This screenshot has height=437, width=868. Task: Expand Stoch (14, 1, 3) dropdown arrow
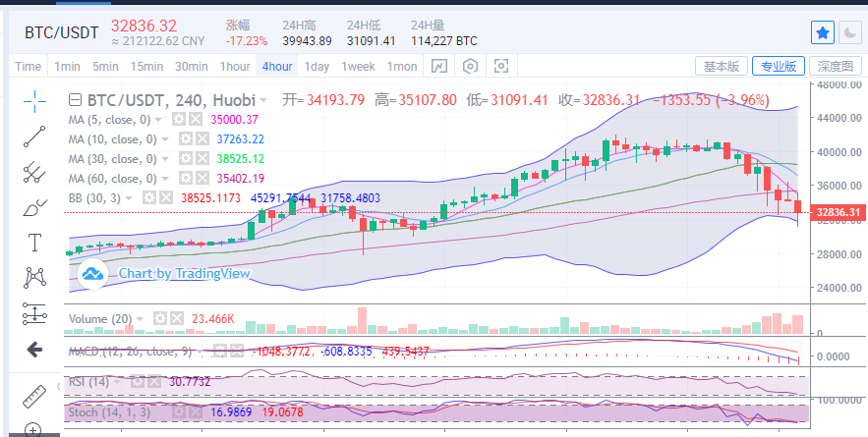point(158,412)
